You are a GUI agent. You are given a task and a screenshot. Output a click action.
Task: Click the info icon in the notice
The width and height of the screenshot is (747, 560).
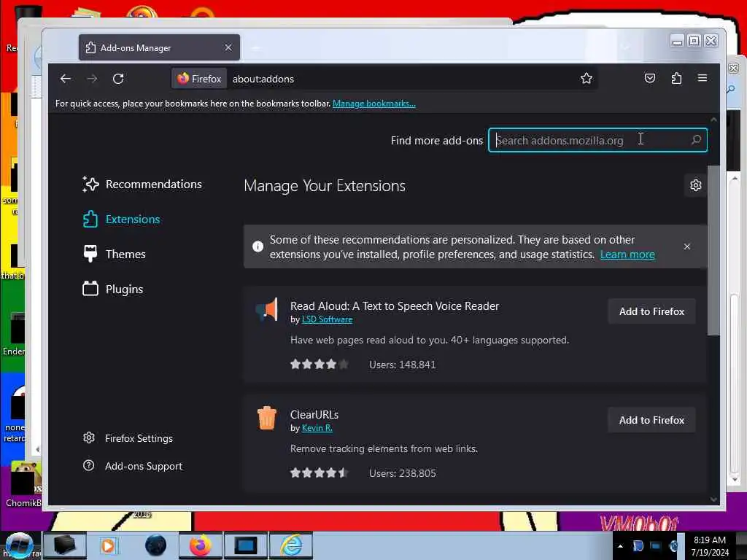click(x=258, y=246)
